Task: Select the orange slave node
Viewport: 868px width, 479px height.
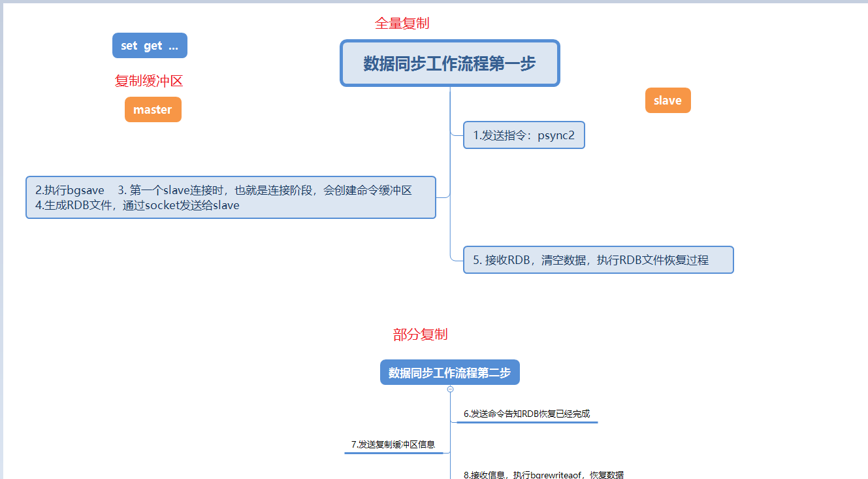Action: tap(667, 101)
